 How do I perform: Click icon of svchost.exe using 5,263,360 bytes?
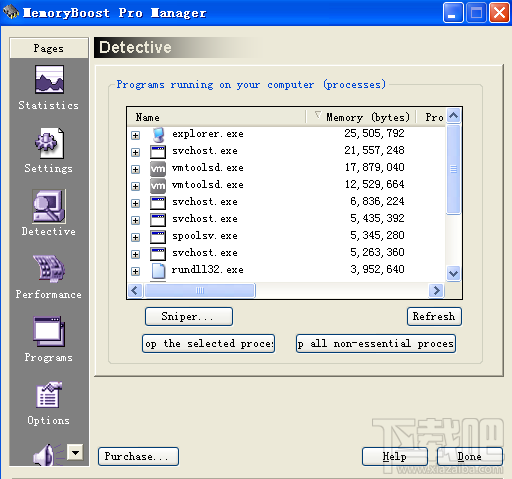tap(158, 254)
